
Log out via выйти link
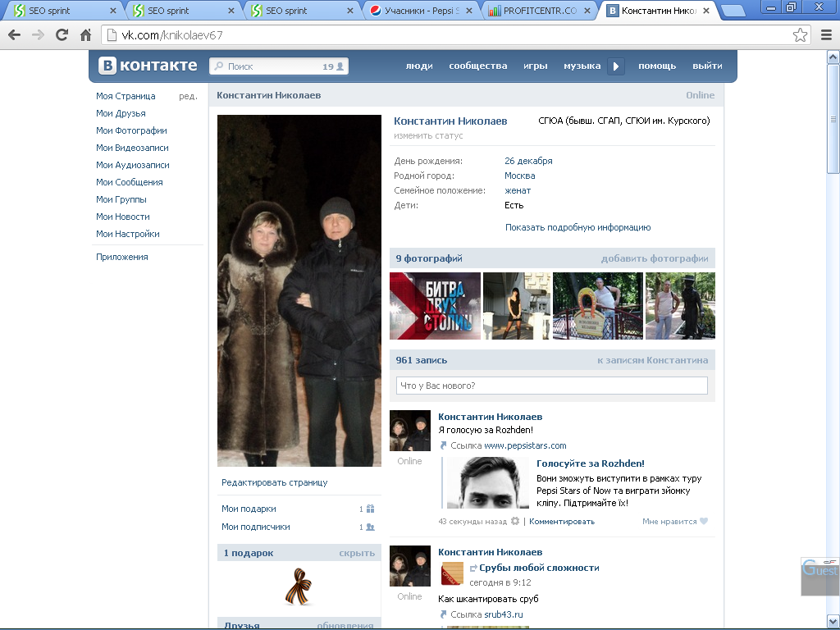[x=707, y=66]
